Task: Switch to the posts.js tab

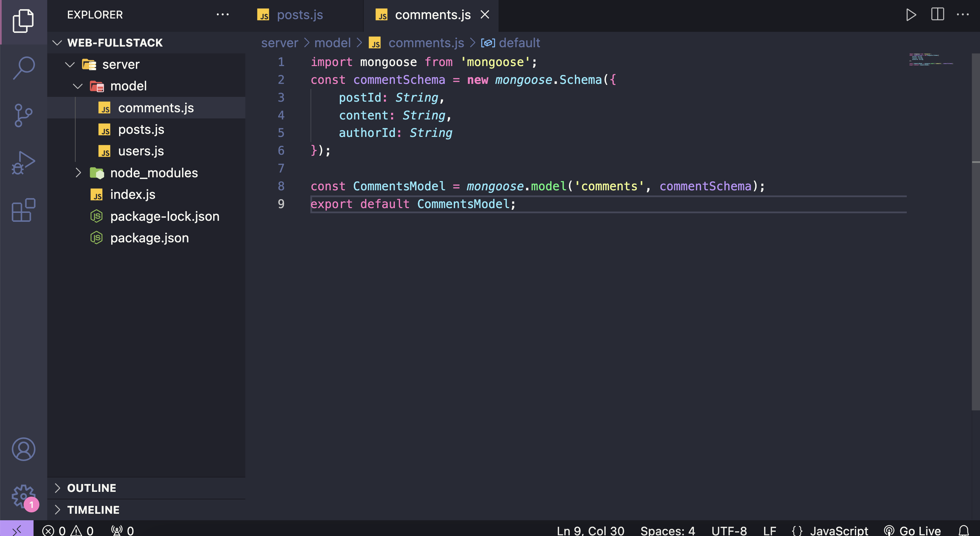Action: tap(299, 15)
